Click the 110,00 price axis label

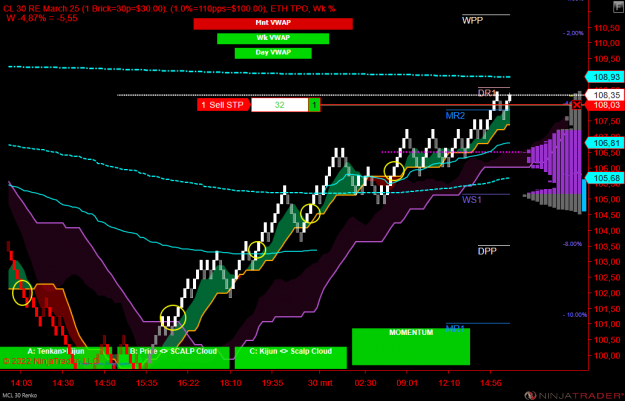607,43
